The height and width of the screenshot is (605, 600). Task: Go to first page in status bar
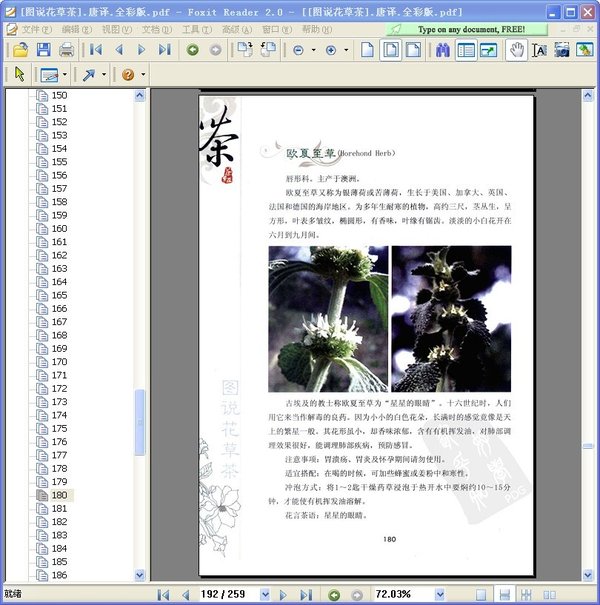click(x=163, y=595)
